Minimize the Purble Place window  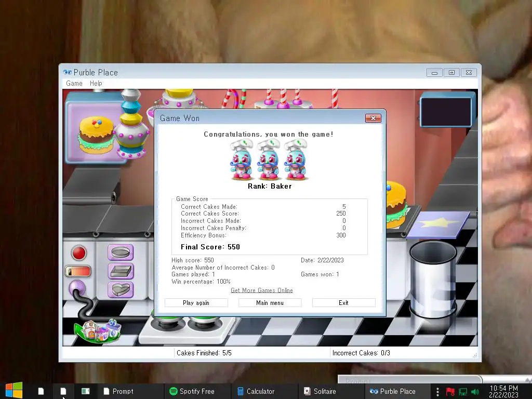tap(434, 73)
